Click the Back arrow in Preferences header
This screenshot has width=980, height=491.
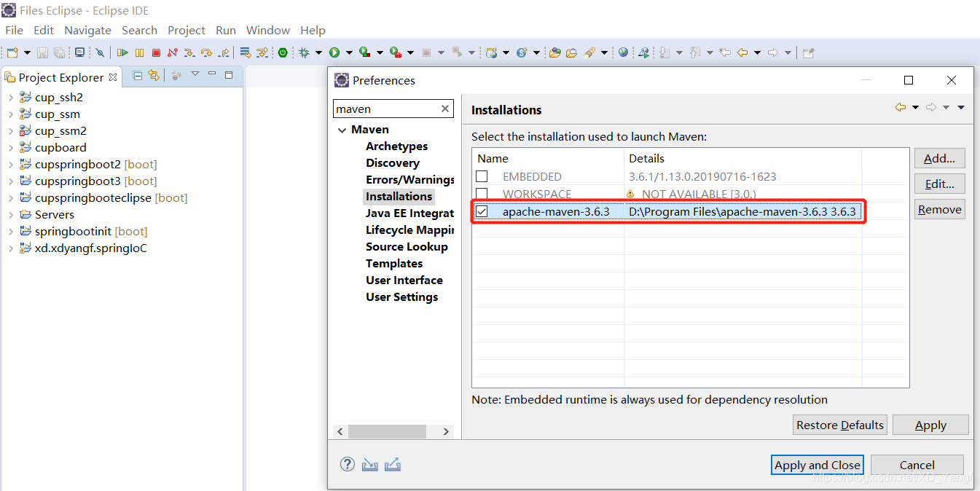pyautogui.click(x=901, y=107)
